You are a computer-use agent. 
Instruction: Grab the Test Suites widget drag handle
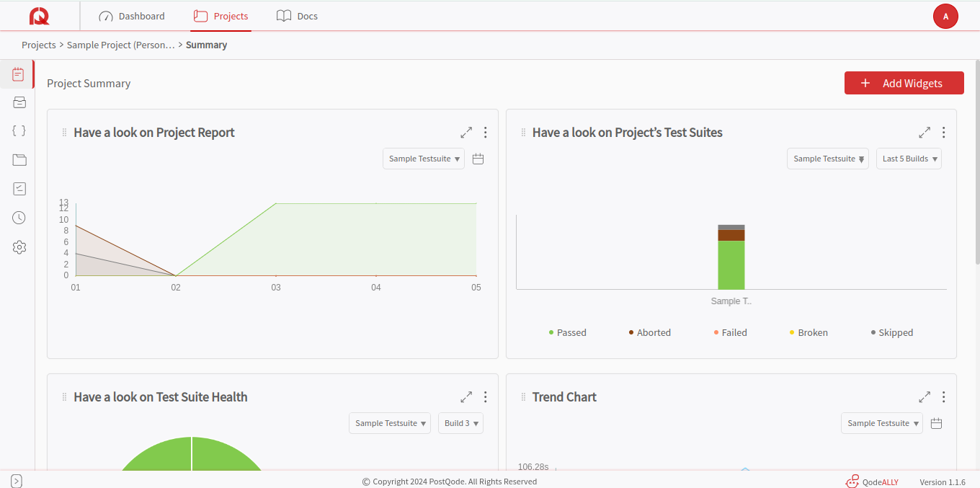pyautogui.click(x=523, y=133)
